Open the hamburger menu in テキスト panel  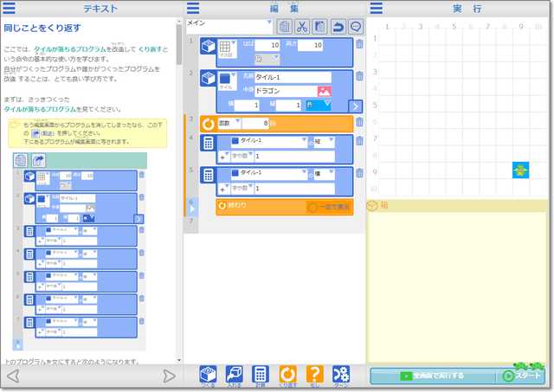tap(9, 8)
